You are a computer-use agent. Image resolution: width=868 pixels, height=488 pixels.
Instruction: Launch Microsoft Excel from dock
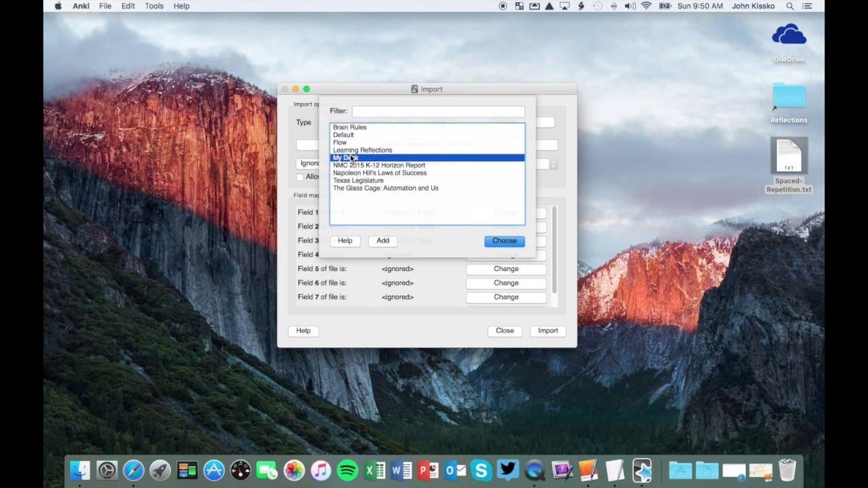[x=374, y=470]
